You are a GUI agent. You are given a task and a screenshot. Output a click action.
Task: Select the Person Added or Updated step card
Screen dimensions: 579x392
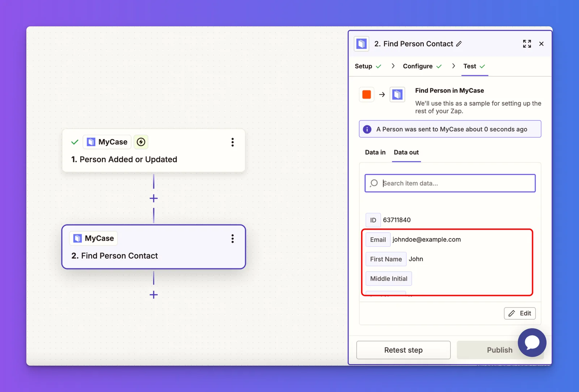point(154,151)
